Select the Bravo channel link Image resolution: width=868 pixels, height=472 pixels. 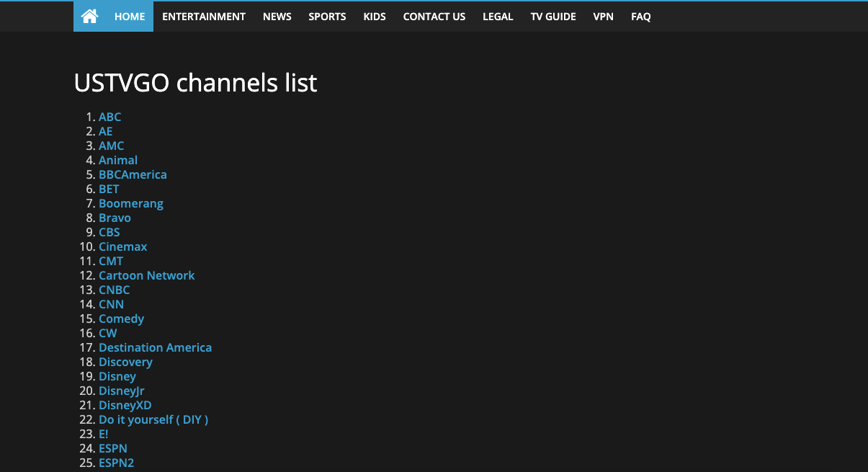[x=115, y=218]
